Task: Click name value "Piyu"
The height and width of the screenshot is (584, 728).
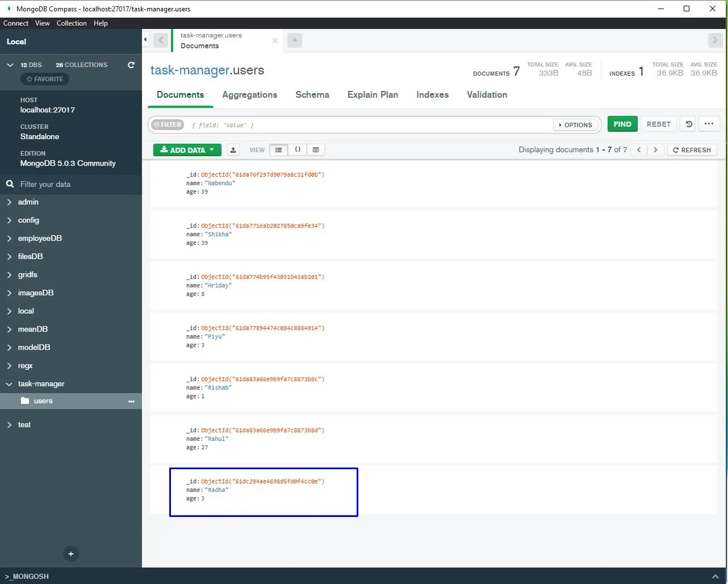Action: tap(215, 337)
